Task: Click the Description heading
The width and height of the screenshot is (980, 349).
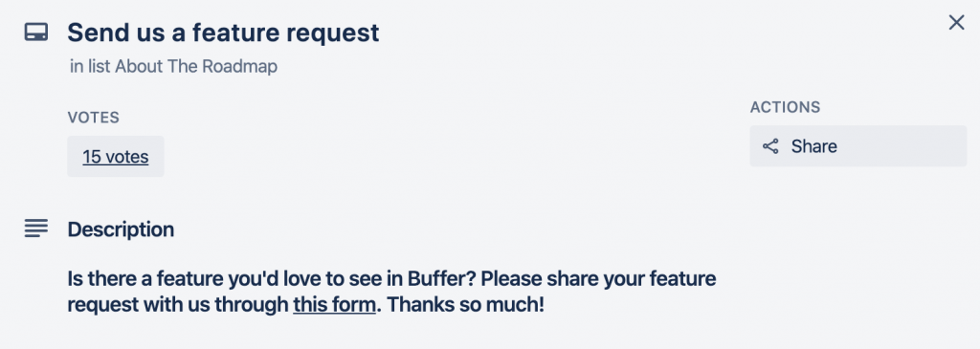Action: (x=121, y=229)
